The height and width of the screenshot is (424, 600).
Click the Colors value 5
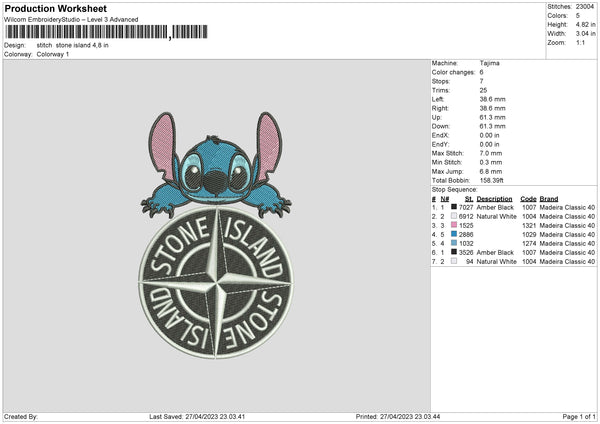pos(577,16)
